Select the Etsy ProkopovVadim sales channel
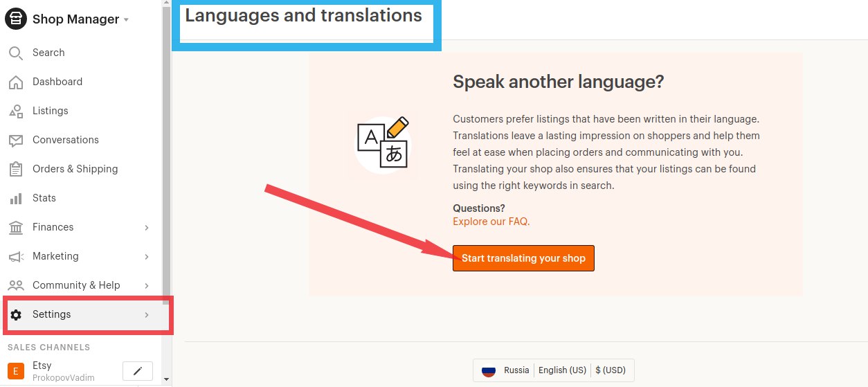 64,372
